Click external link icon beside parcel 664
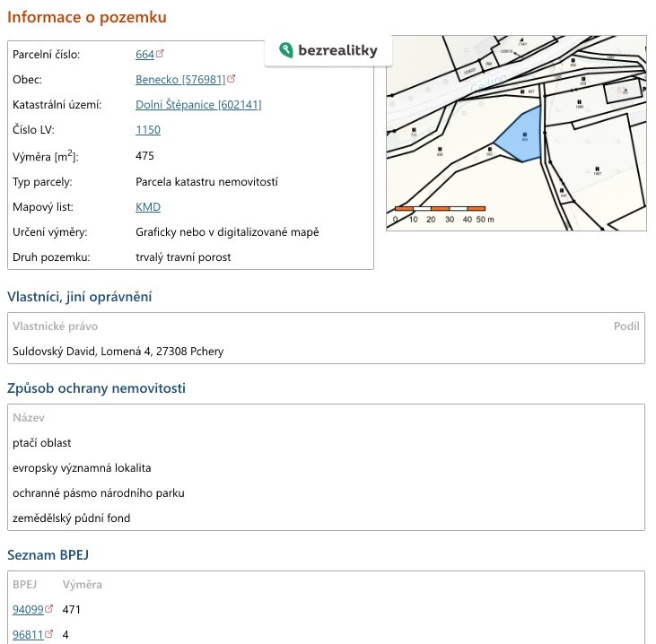656x644 pixels. point(160,55)
